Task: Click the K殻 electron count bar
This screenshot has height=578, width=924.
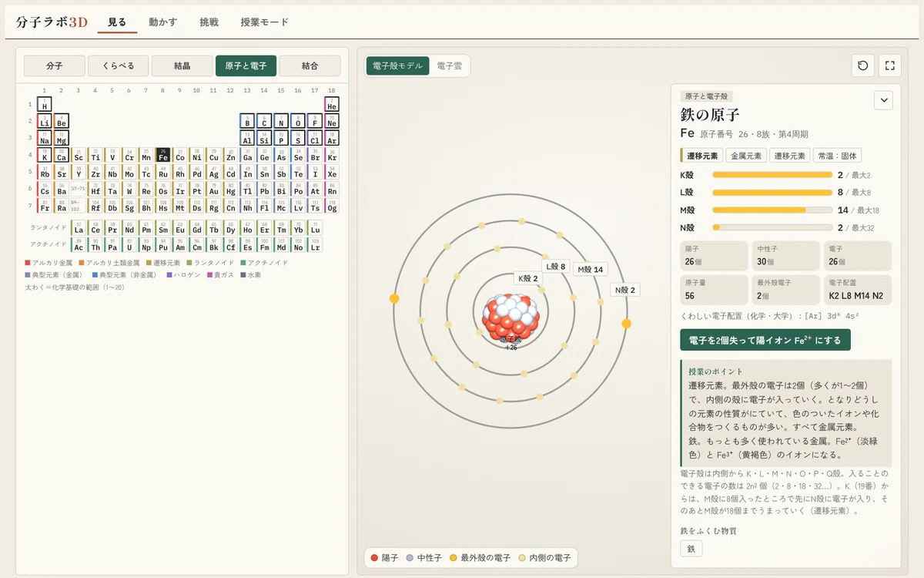Action: pyautogui.click(x=772, y=175)
